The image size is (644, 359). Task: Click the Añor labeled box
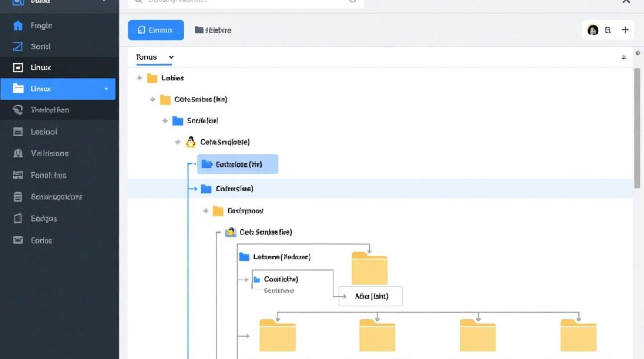coord(371,296)
